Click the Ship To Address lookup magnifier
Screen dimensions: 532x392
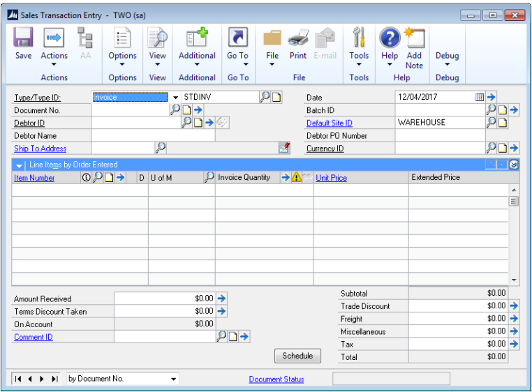[x=161, y=148]
